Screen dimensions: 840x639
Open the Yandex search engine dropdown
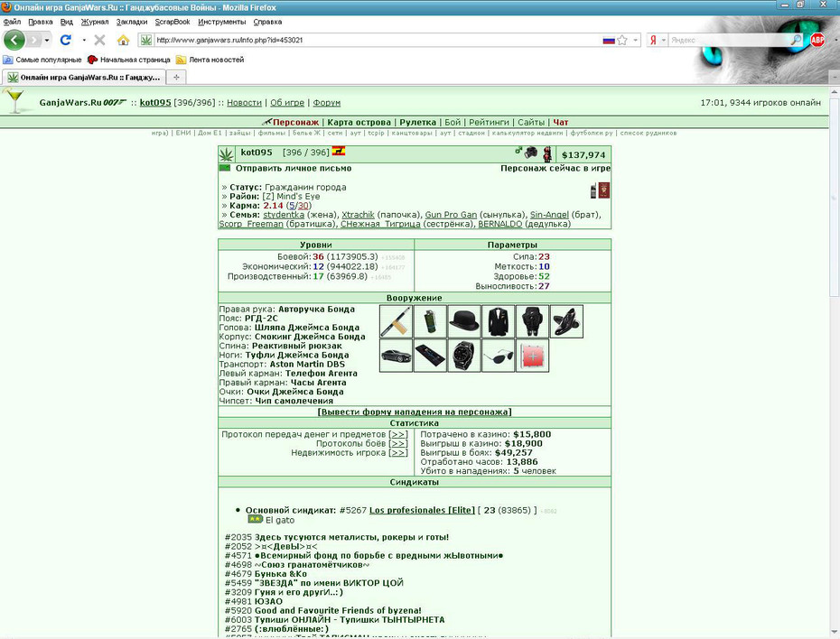pos(663,40)
